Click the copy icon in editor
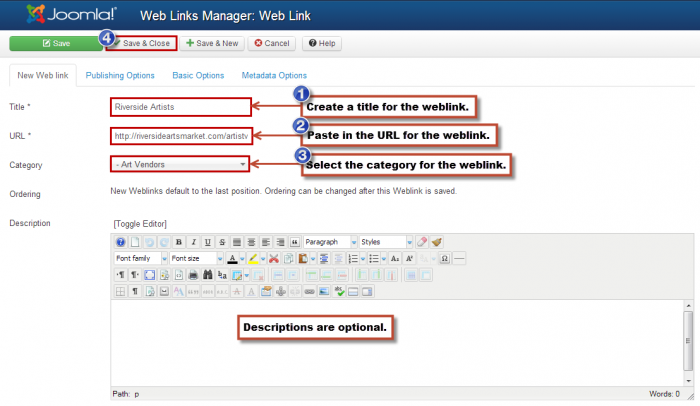The height and width of the screenshot is (406, 700). coord(288,258)
